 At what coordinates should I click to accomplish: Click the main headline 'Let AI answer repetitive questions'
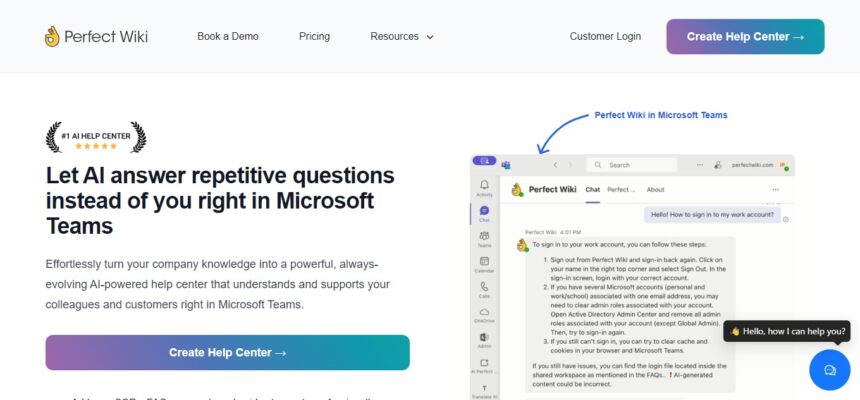[x=220, y=200]
